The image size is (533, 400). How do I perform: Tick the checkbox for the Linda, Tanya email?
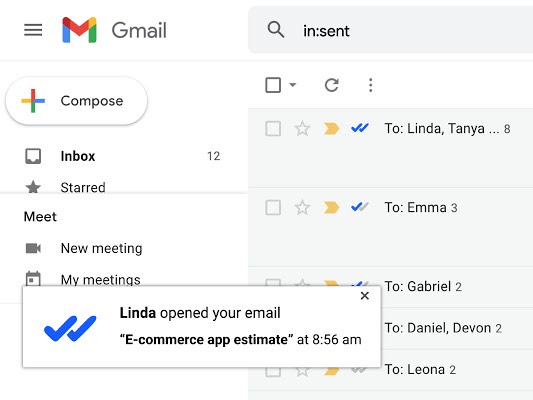(273, 129)
